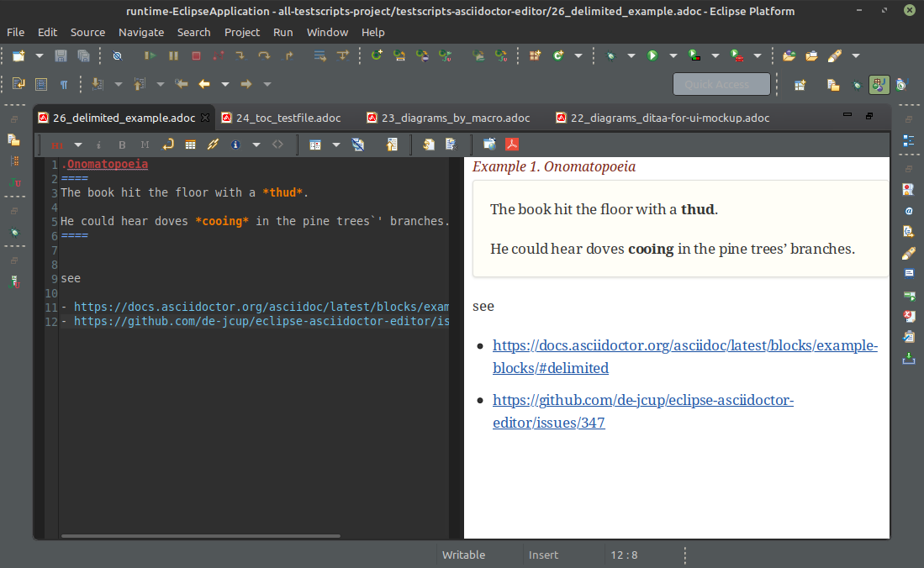
Task: Click the Forward navigation arrow
Action: tap(246, 84)
